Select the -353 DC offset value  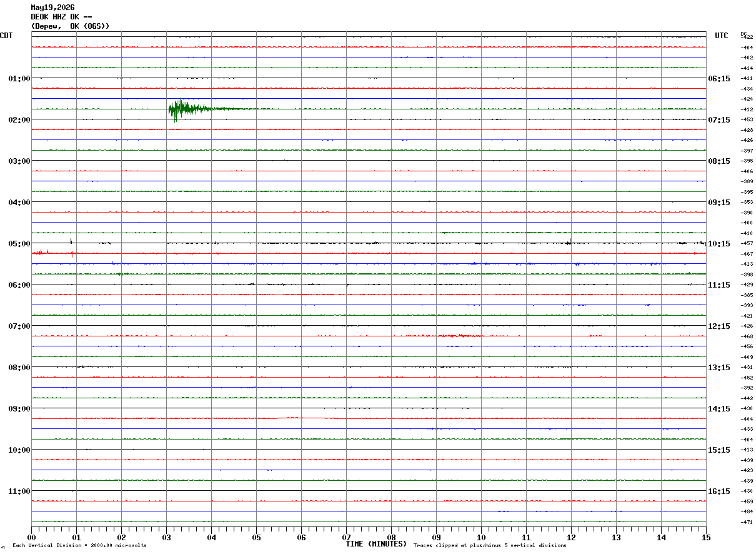click(747, 203)
